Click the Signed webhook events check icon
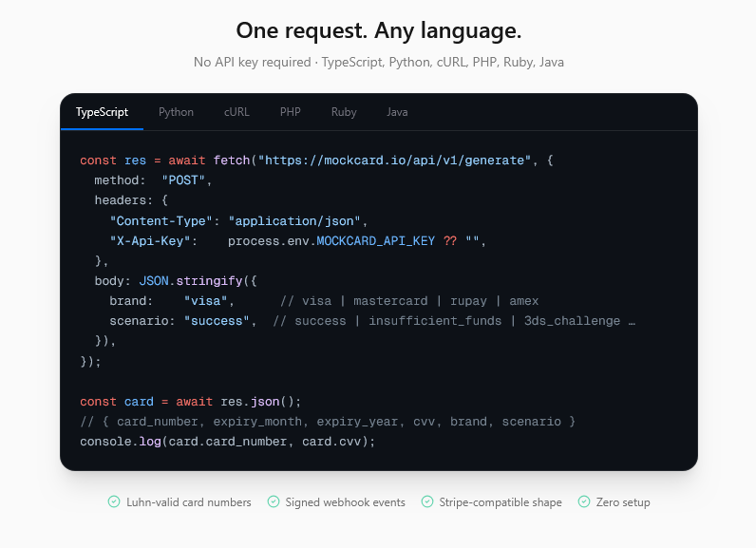 coord(274,501)
